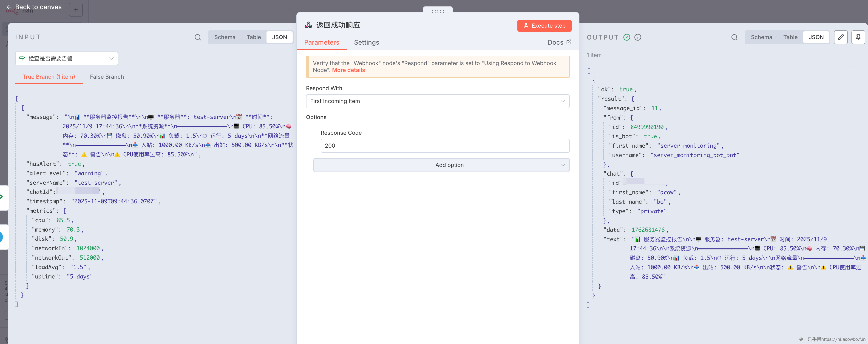Expand the Add option dropdown
This screenshot has width=868, height=344.
click(441, 165)
